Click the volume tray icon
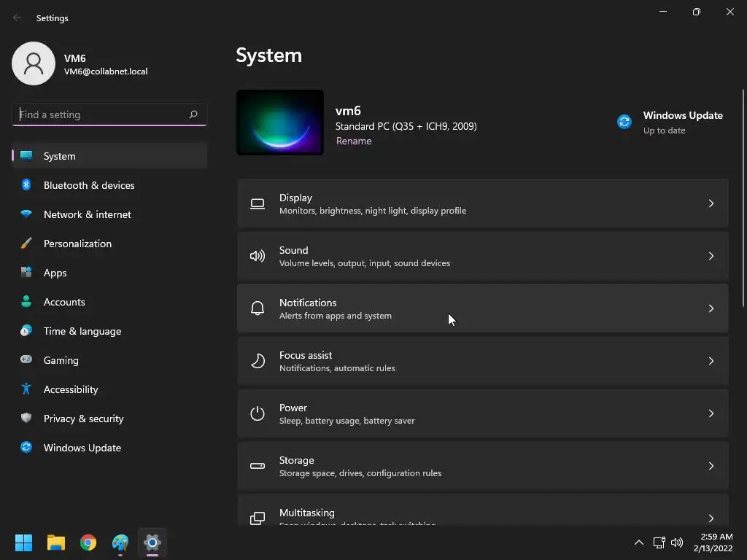Screen dimensions: 747x560 coord(676,542)
